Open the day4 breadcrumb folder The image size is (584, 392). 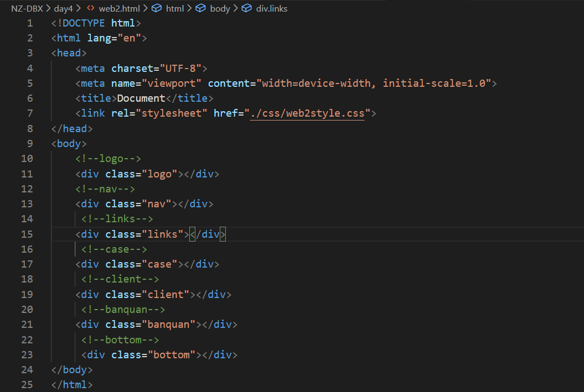[x=63, y=8]
